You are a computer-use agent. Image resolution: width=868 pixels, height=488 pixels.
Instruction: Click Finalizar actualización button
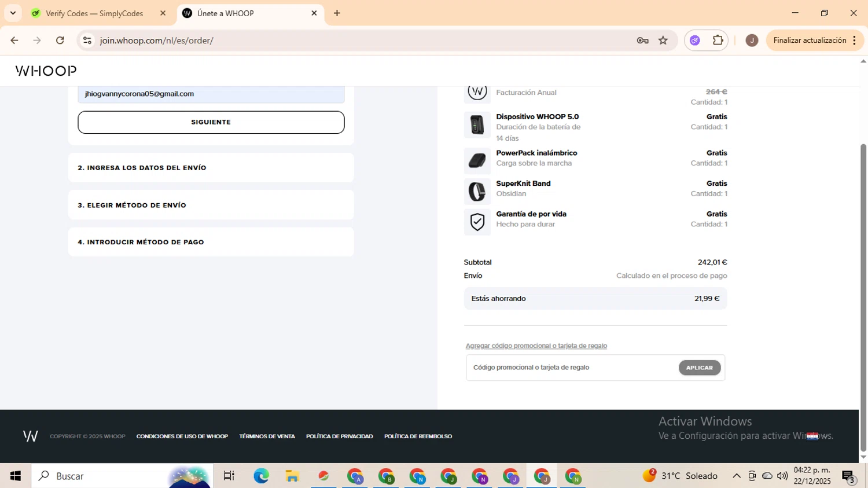click(810, 41)
